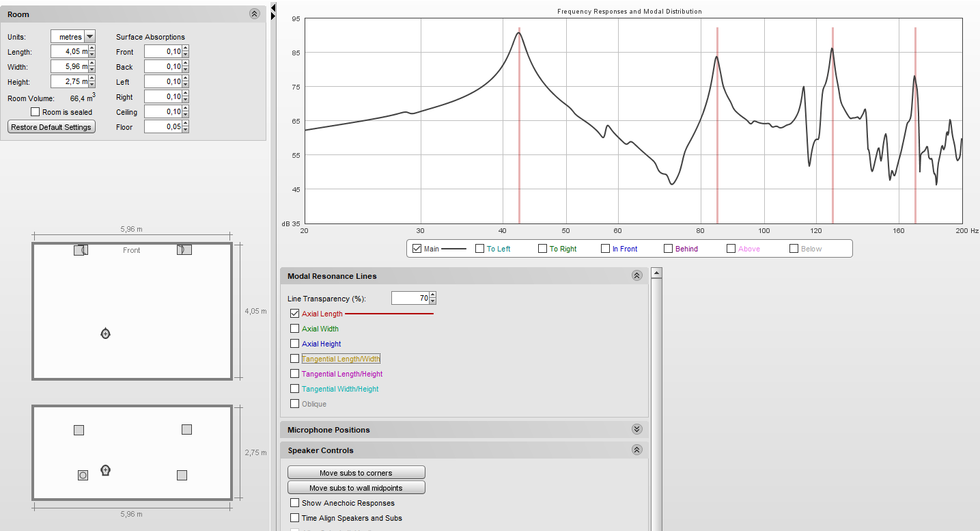The image size is (980, 531).
Task: Select the right front speaker icon in plan view
Action: [184, 250]
